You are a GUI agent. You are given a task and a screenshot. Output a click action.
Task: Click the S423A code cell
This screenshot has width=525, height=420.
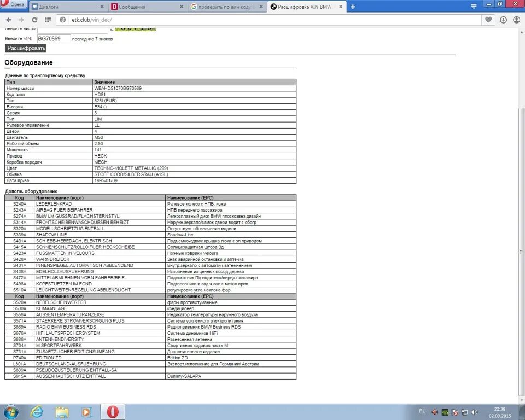click(20, 253)
